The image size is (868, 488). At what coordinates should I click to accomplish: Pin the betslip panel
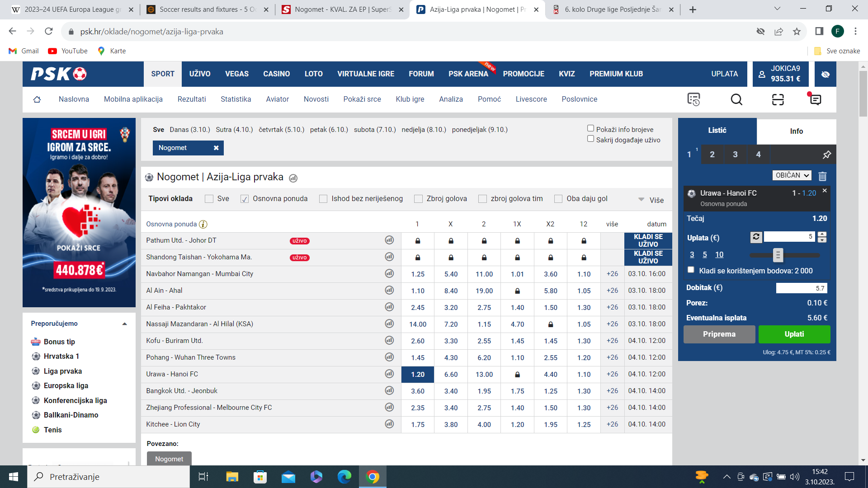coord(826,155)
